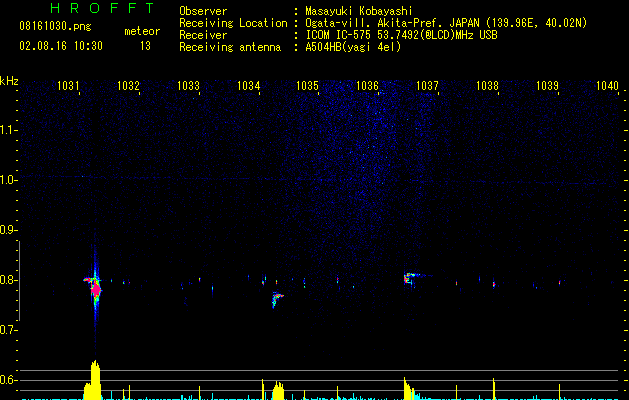Click the 1032 time axis label

click(x=128, y=86)
